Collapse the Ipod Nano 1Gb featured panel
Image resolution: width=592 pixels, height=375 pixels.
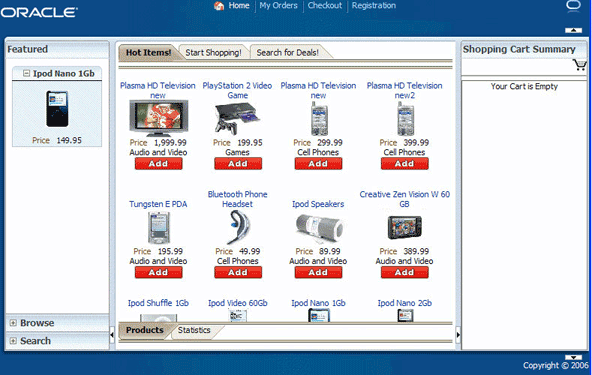pos(26,73)
